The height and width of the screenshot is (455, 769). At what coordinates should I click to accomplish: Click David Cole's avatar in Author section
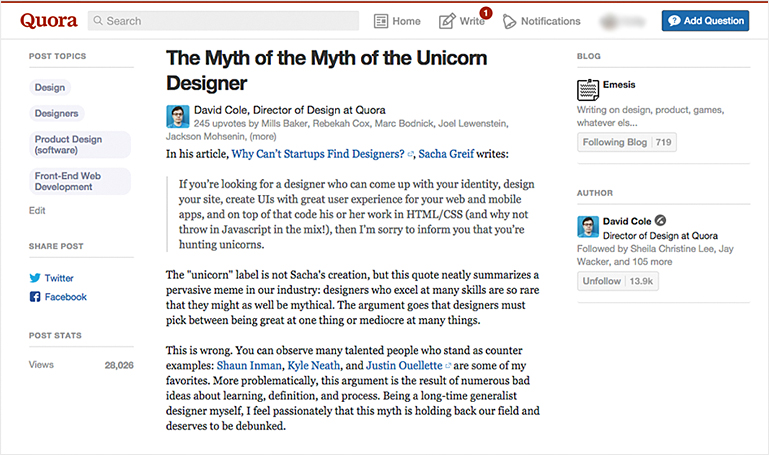588,227
